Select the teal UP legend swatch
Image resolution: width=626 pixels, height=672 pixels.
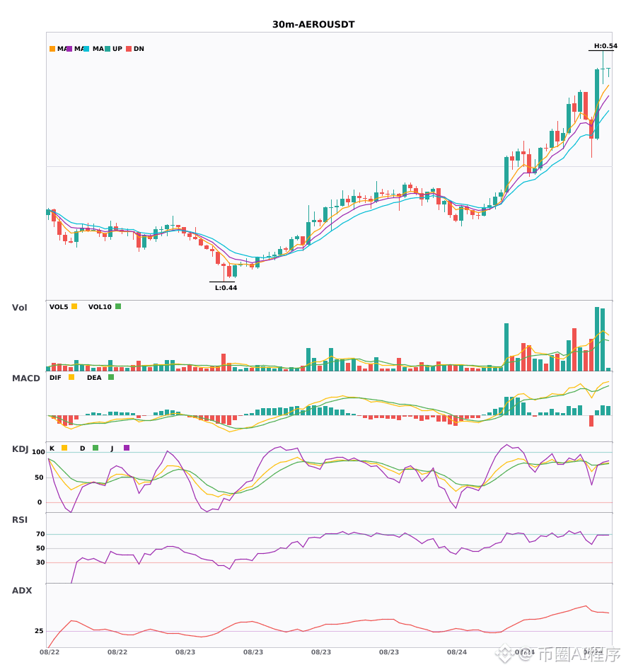pyautogui.click(x=108, y=49)
